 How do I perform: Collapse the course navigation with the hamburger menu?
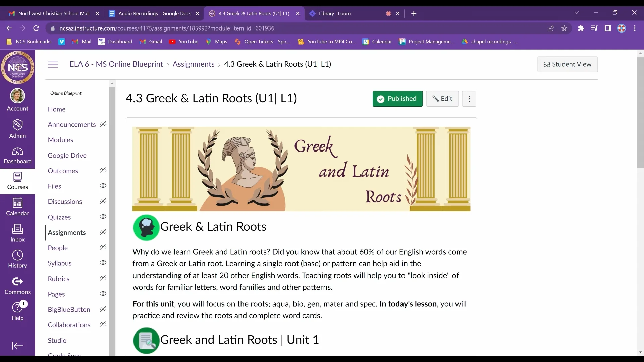pyautogui.click(x=53, y=64)
